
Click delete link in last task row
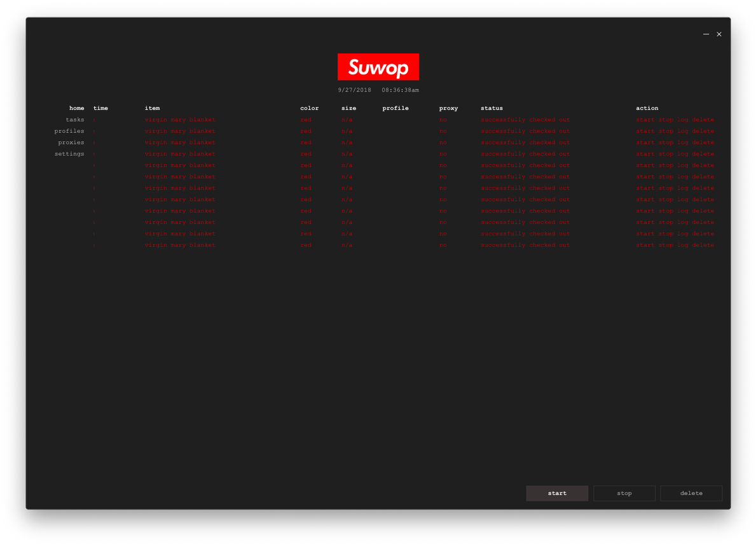pos(703,245)
